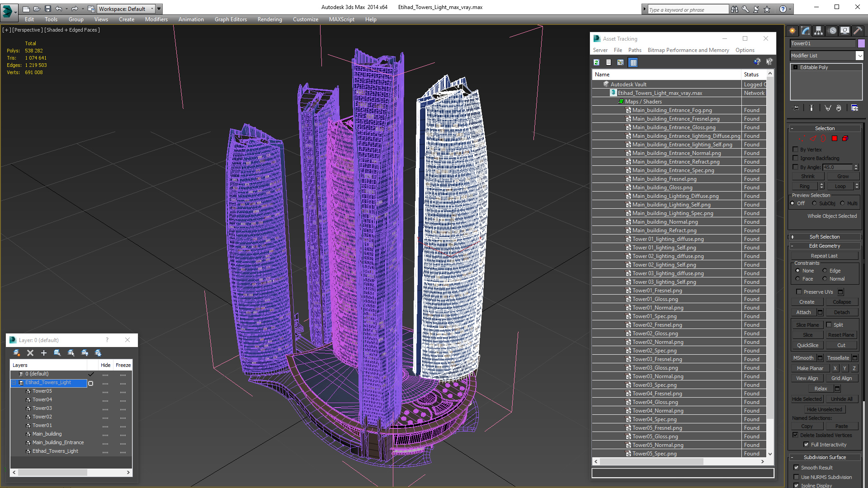Expand the Soft Selection rollout
This screenshot has width=868, height=488.
(824, 237)
